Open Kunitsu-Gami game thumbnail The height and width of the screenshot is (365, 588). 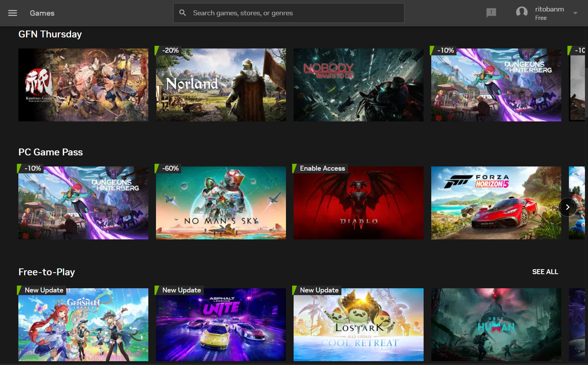[83, 85]
